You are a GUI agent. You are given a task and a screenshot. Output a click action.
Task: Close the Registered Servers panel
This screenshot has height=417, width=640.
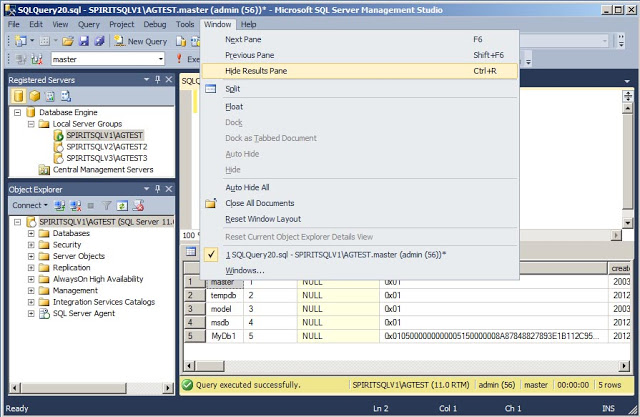169,80
